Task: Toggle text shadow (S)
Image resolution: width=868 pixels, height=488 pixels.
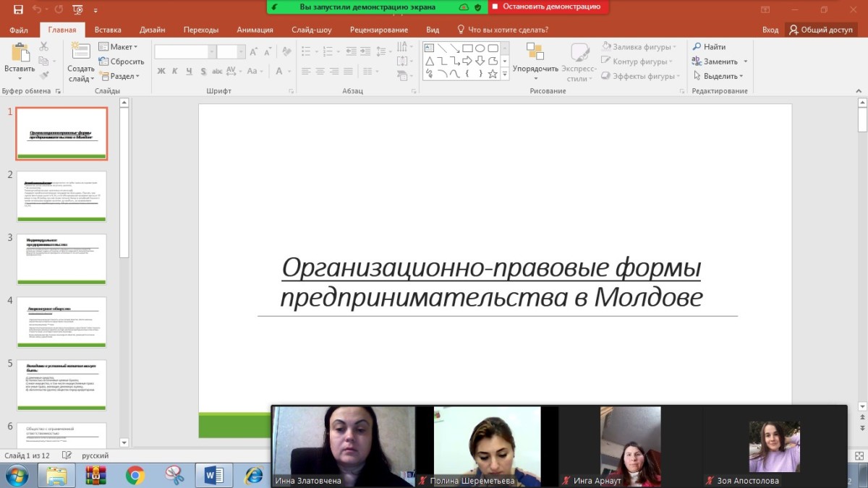Action: [203, 71]
